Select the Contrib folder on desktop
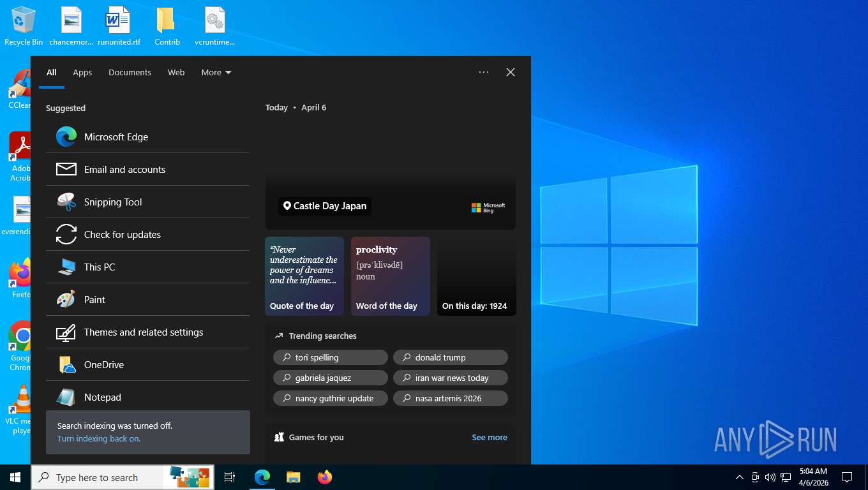Viewport: 868px width, 490px height. click(x=167, y=26)
